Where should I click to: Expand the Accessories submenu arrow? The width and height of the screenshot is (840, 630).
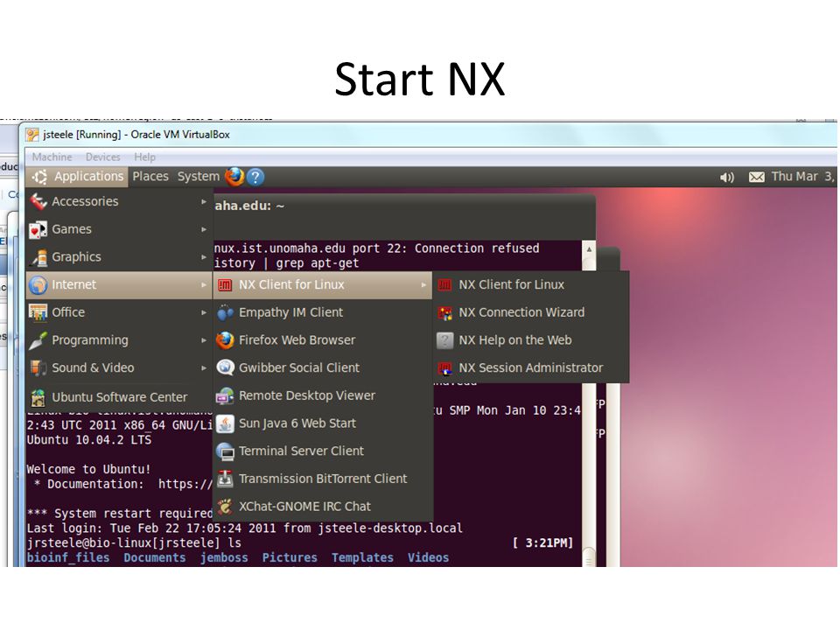204,201
